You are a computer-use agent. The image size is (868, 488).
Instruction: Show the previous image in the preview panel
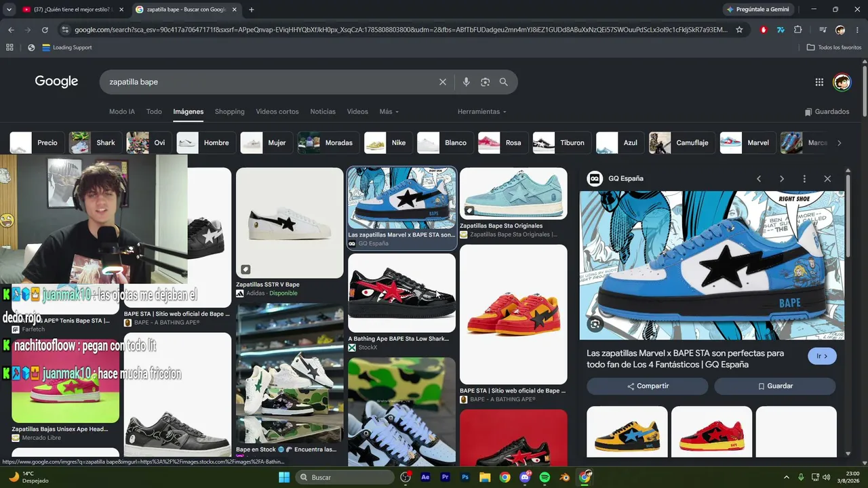click(x=759, y=179)
